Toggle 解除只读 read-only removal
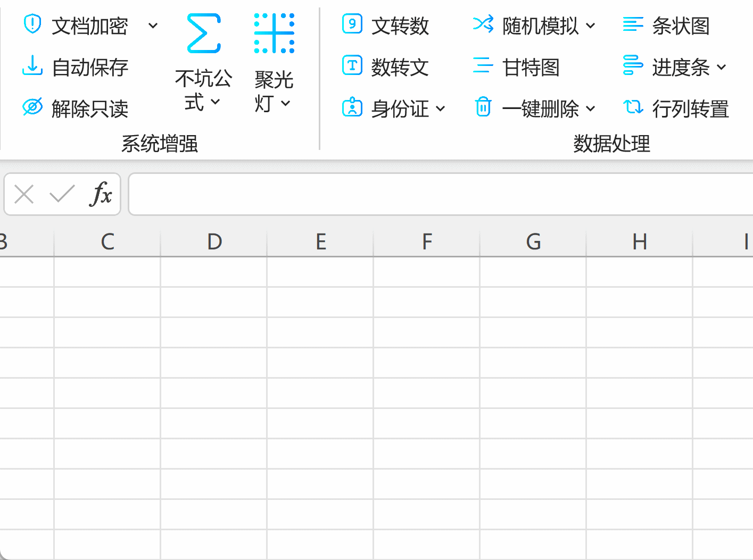The width and height of the screenshot is (753, 560). click(x=89, y=108)
